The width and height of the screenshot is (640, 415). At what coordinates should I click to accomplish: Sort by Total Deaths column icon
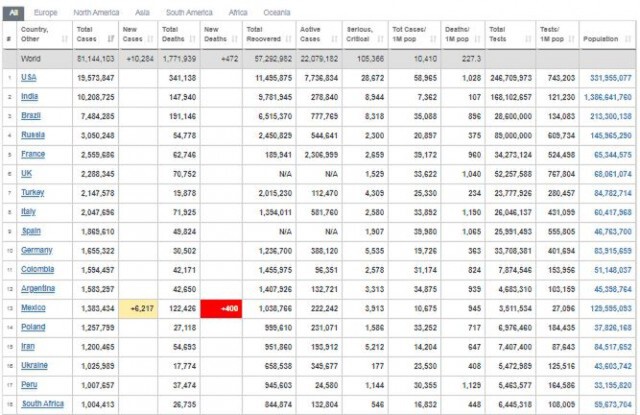(193, 39)
